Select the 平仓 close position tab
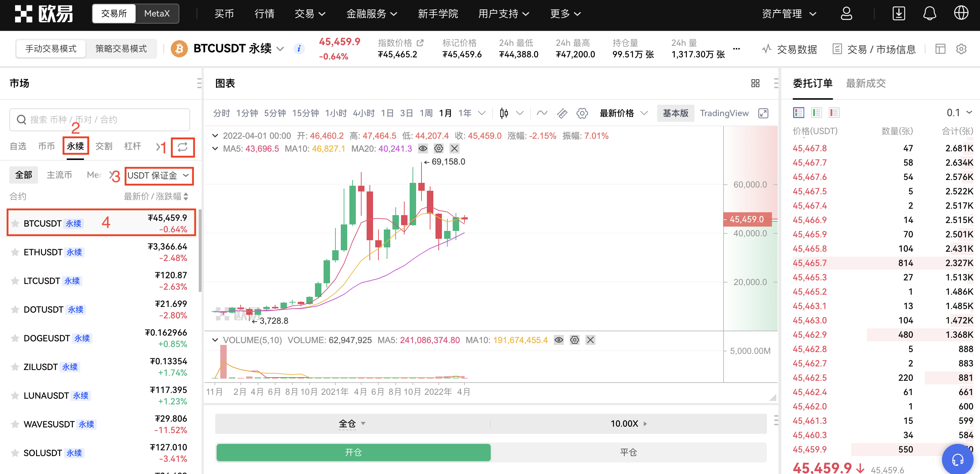 pos(628,452)
